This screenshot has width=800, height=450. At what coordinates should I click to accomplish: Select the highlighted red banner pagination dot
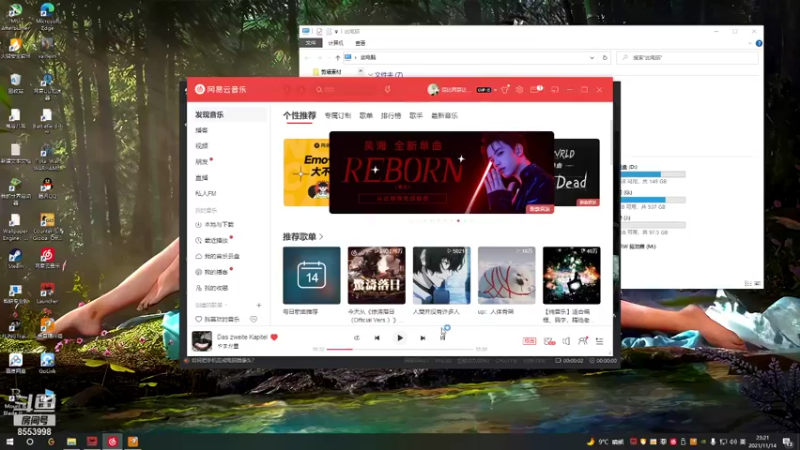pos(458,221)
